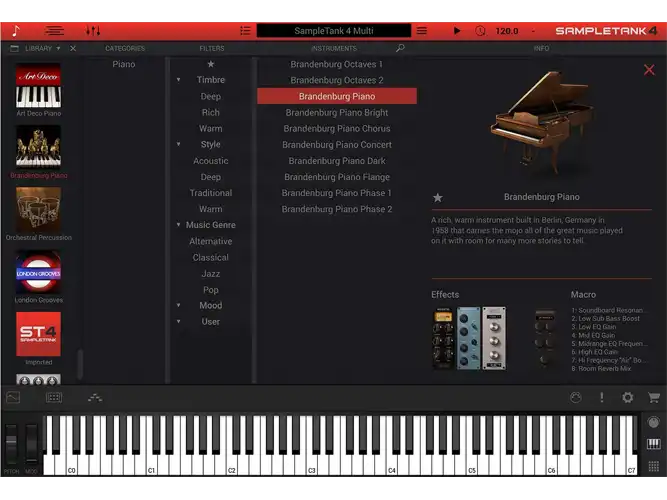Open the mixer faders icon
Viewport: 667px width, 500px height.
[93, 31]
